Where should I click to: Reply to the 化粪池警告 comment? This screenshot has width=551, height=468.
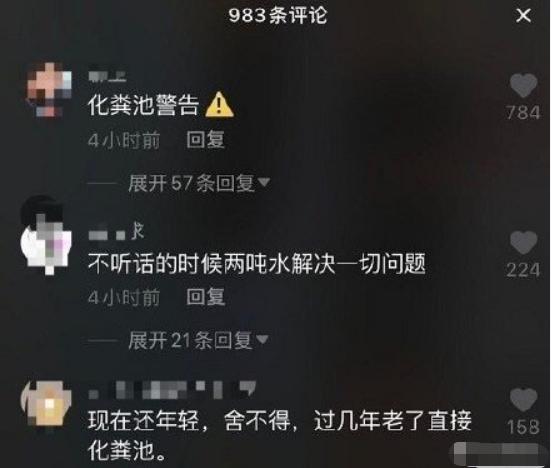[x=205, y=140]
